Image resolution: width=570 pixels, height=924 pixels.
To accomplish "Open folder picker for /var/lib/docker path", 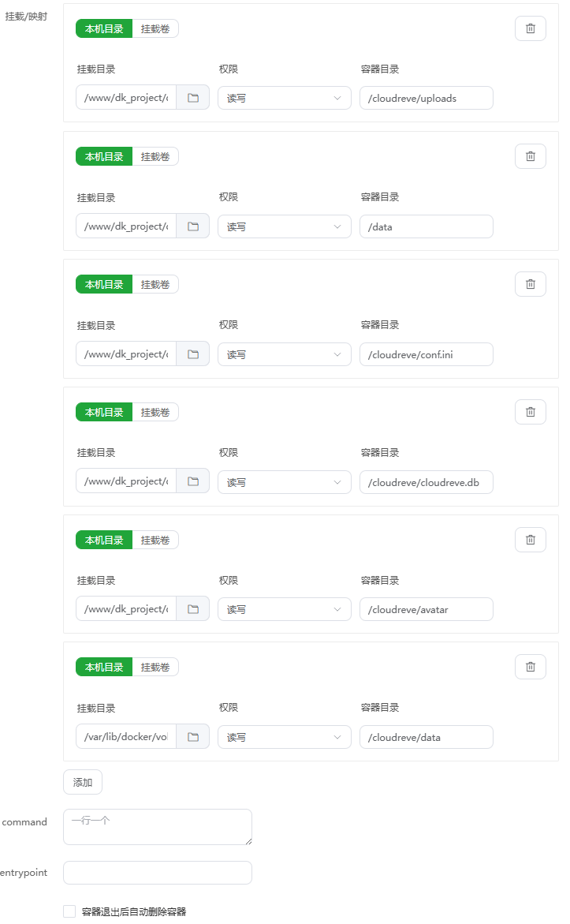I will click(192, 737).
